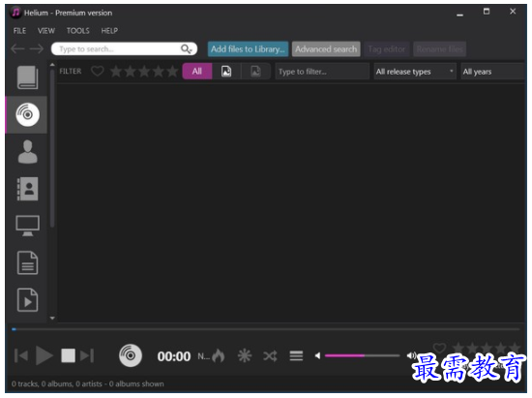Click the Advanced search button
The height and width of the screenshot is (398, 532).
click(326, 49)
